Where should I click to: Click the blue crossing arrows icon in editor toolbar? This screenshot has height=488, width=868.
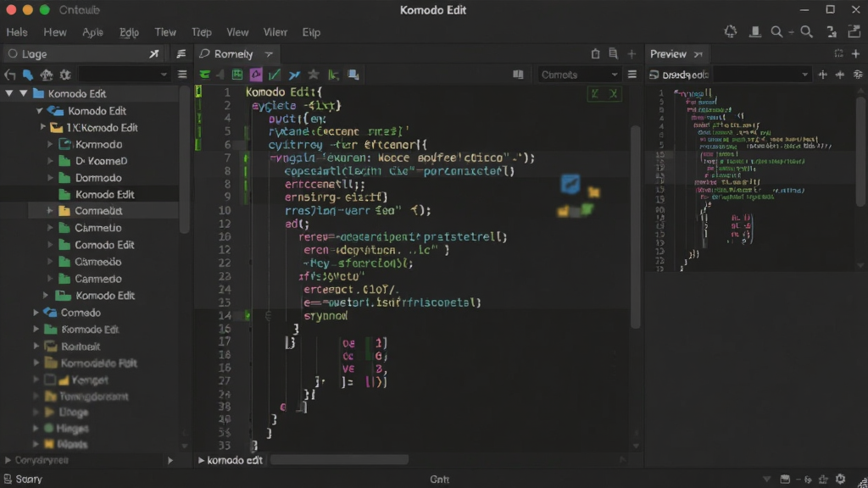[x=294, y=75]
